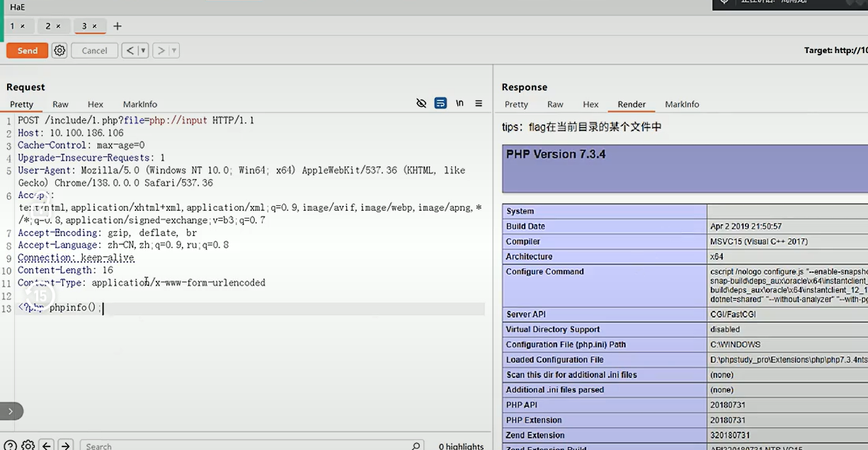Open Repeater settings gear icon
The width and height of the screenshot is (868, 450).
point(59,50)
